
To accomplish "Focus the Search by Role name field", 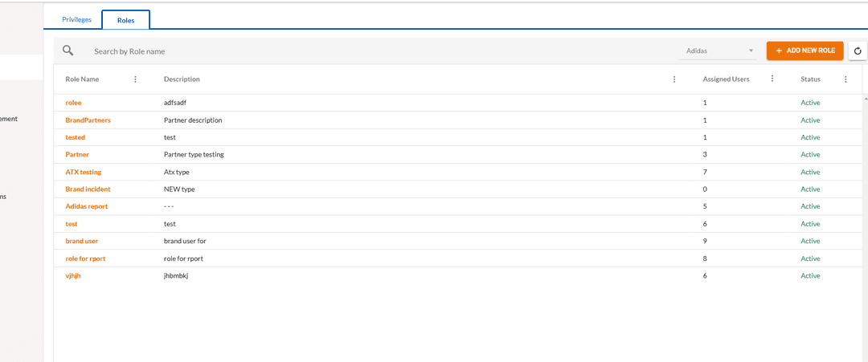I will click(382, 51).
